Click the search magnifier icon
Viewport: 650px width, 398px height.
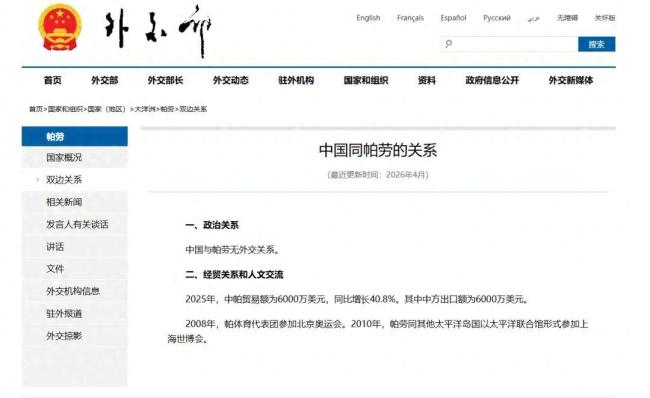click(449, 44)
